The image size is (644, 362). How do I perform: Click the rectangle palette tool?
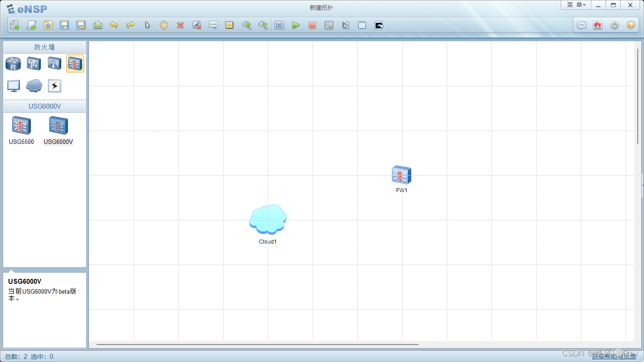point(229,25)
